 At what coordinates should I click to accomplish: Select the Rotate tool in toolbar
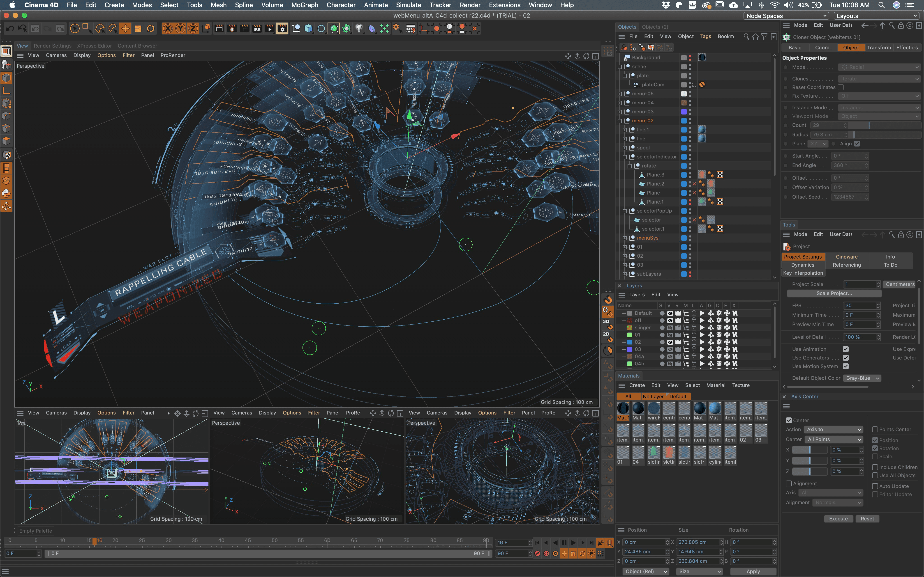coord(151,29)
